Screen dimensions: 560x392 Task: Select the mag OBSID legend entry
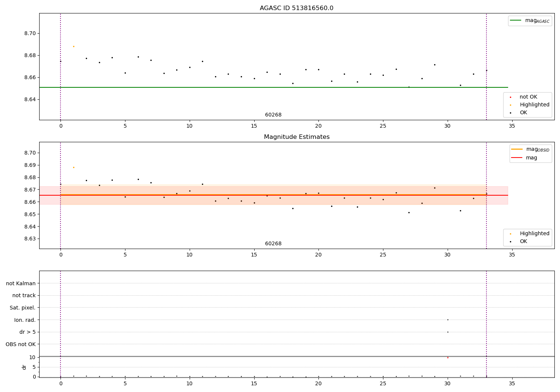click(x=531, y=149)
